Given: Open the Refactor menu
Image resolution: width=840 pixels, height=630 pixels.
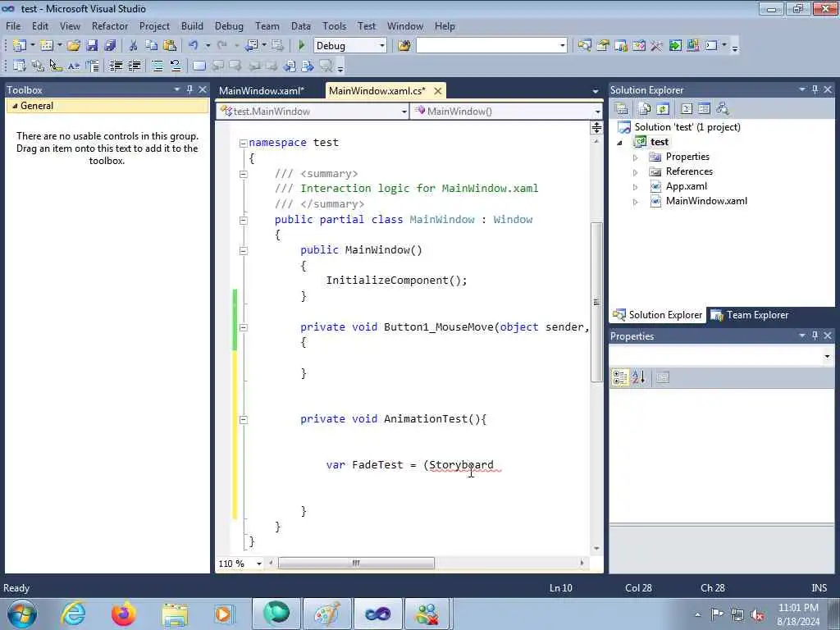Looking at the screenshot, I should pos(110,25).
